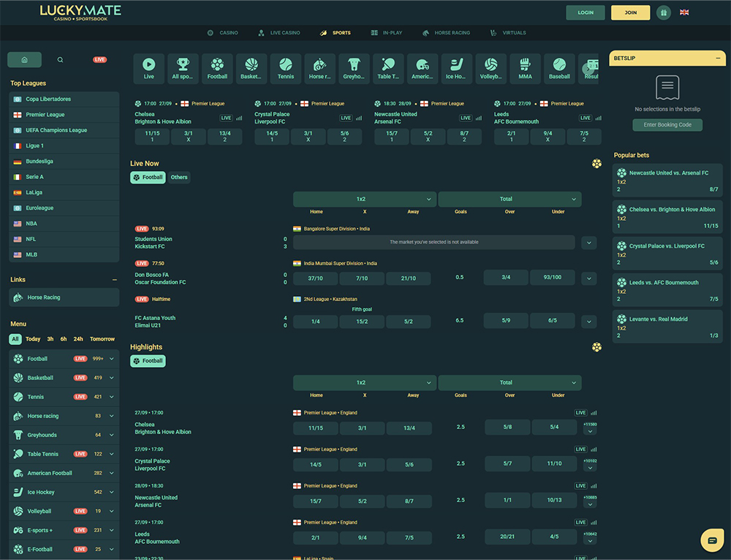
Task: Click the home icon button in sidebar
Action: [x=25, y=60]
